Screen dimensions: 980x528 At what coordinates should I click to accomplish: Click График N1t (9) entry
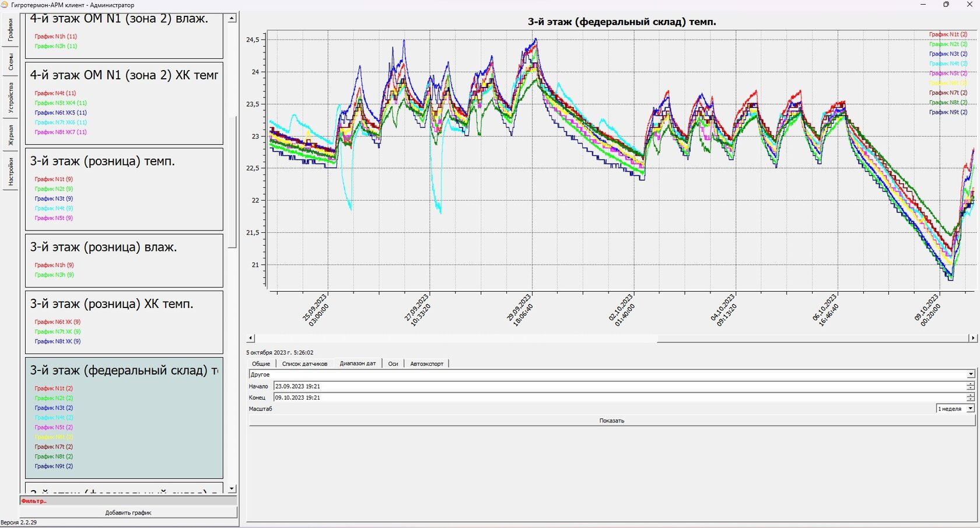coord(54,179)
